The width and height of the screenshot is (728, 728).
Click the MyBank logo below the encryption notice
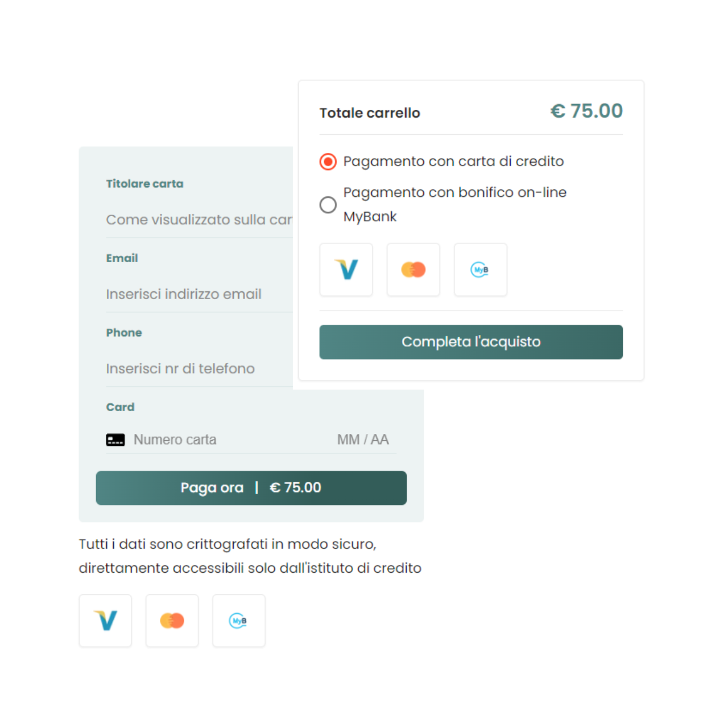tap(239, 621)
